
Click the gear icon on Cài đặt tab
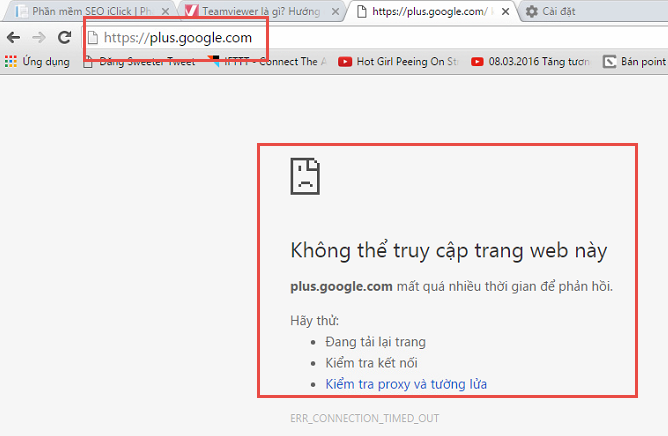pyautogui.click(x=532, y=12)
